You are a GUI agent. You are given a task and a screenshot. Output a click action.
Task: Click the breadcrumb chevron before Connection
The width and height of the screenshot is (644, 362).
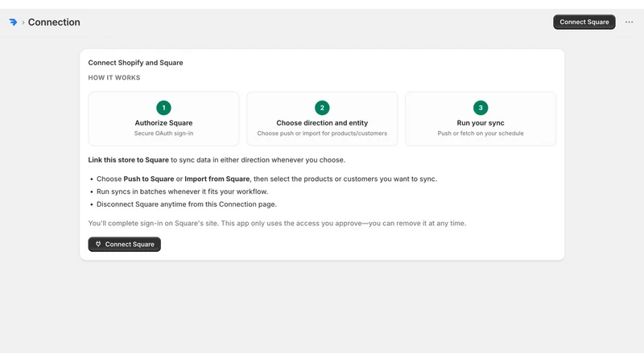[x=23, y=23]
